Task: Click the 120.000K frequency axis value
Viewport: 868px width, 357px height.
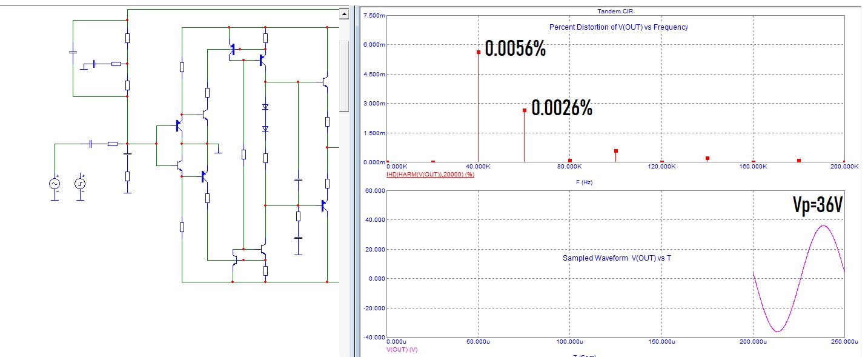Action: click(661, 166)
